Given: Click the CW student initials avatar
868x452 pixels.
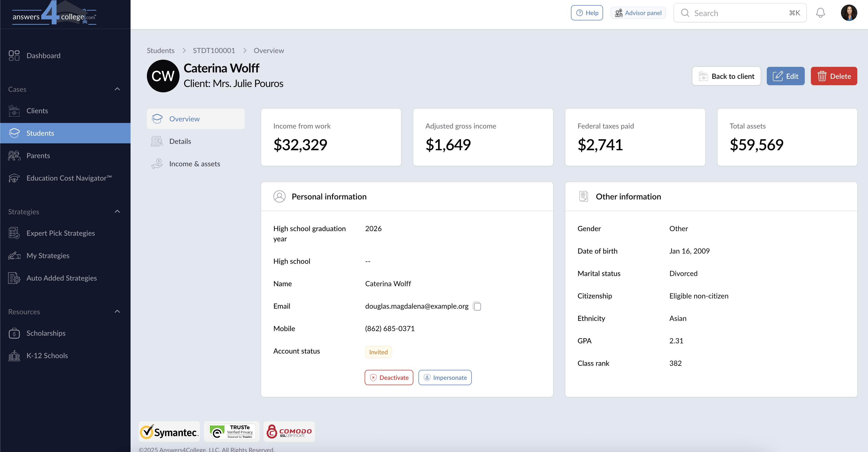Looking at the screenshot, I should [163, 76].
